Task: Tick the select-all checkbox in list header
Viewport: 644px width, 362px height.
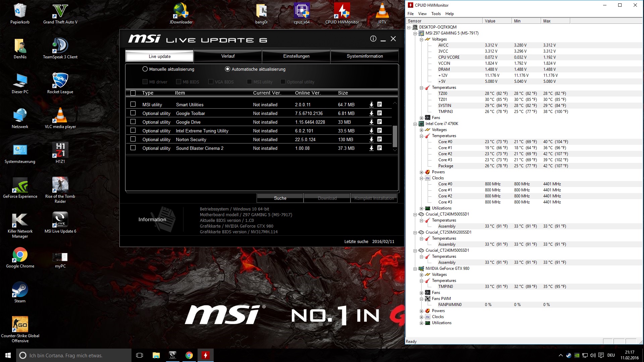Action: click(x=133, y=93)
